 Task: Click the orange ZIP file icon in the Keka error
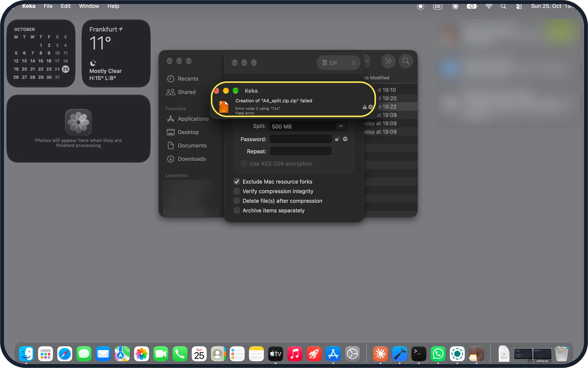pos(224,107)
